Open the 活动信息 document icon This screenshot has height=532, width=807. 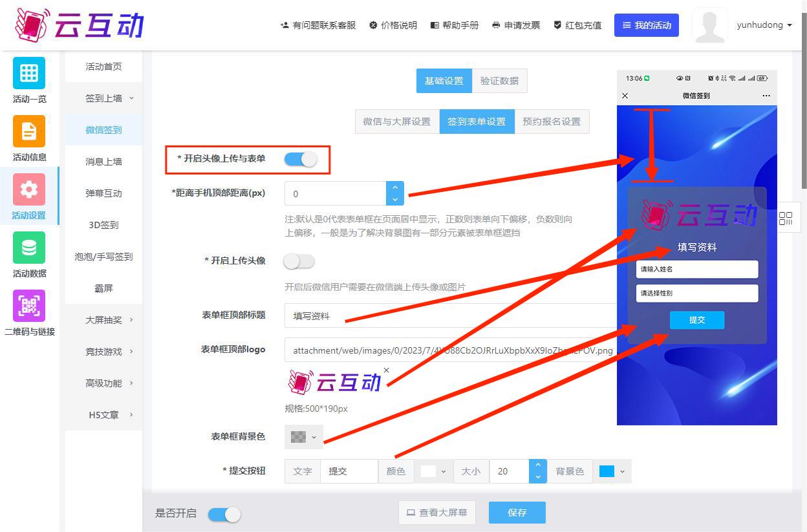[29, 131]
